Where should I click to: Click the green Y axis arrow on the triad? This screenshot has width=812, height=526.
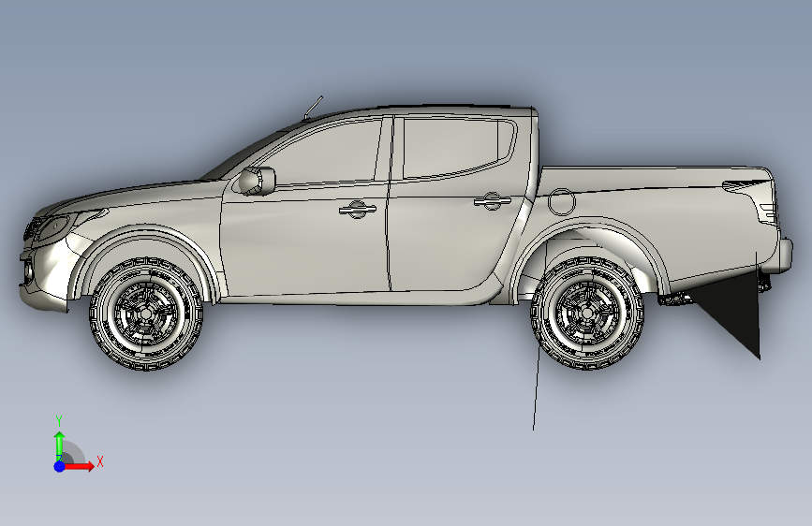coord(60,446)
